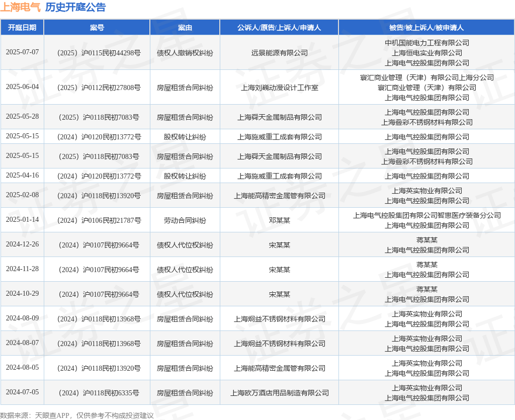Click 上海英实物业有限公司 in the 2025-02-08 row

coord(427,191)
